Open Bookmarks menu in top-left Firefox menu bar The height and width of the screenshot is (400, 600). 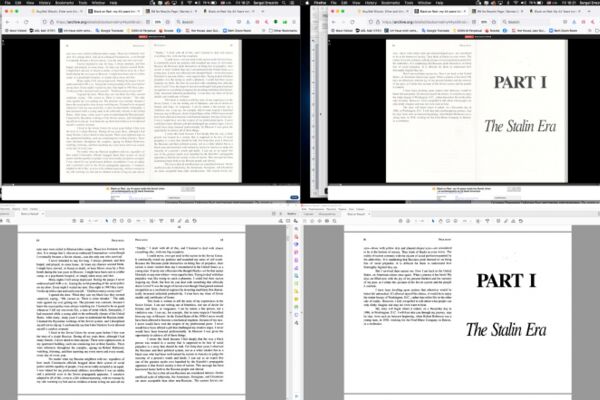64,3
